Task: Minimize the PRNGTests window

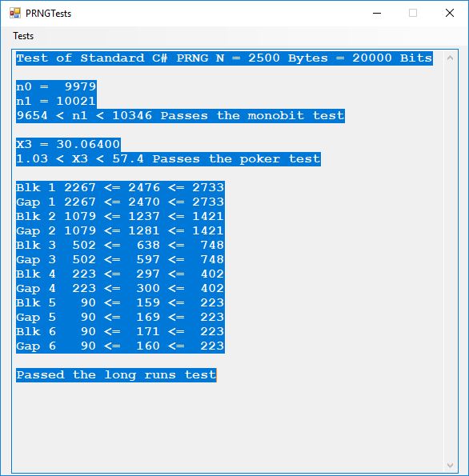Action: 377,13
